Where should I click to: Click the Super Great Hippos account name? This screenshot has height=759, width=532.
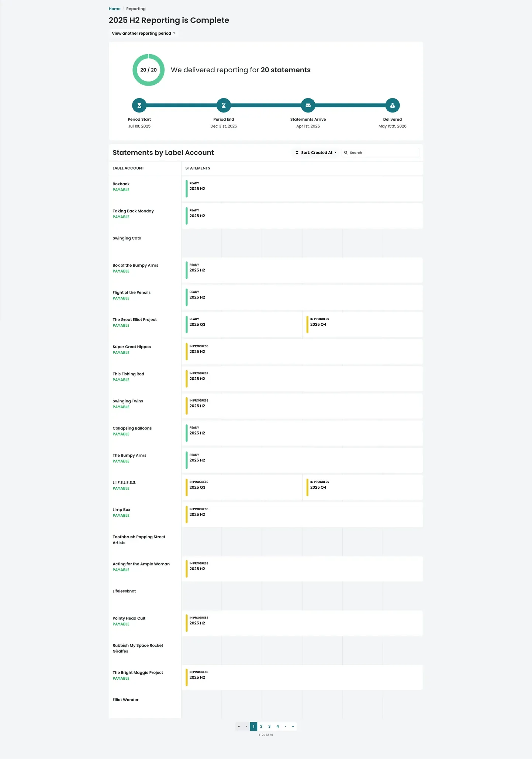132,347
